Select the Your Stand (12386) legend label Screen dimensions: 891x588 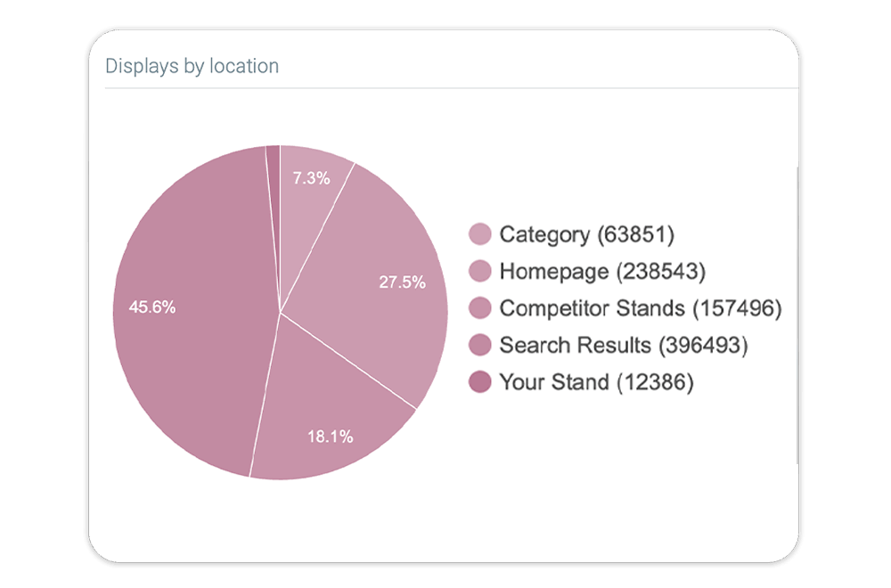pyautogui.click(x=596, y=382)
